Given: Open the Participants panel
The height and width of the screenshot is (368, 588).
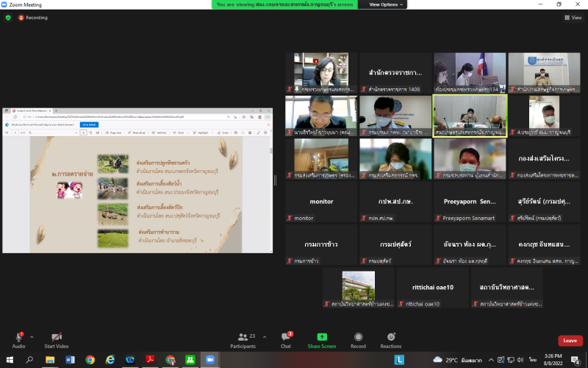Looking at the screenshot, I should click(x=243, y=337).
